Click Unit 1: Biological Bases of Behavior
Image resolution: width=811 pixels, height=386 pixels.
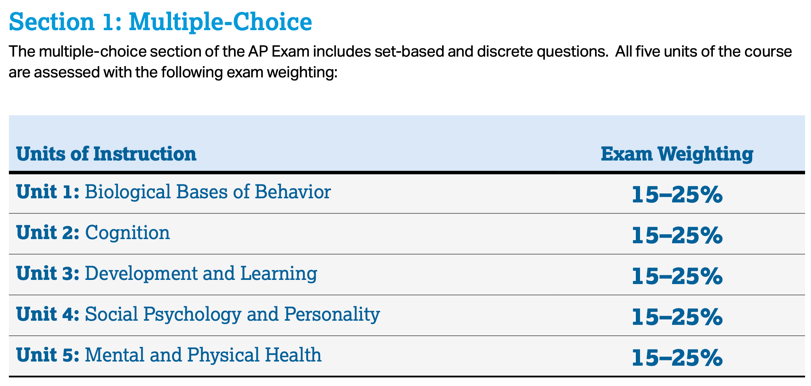173,192
